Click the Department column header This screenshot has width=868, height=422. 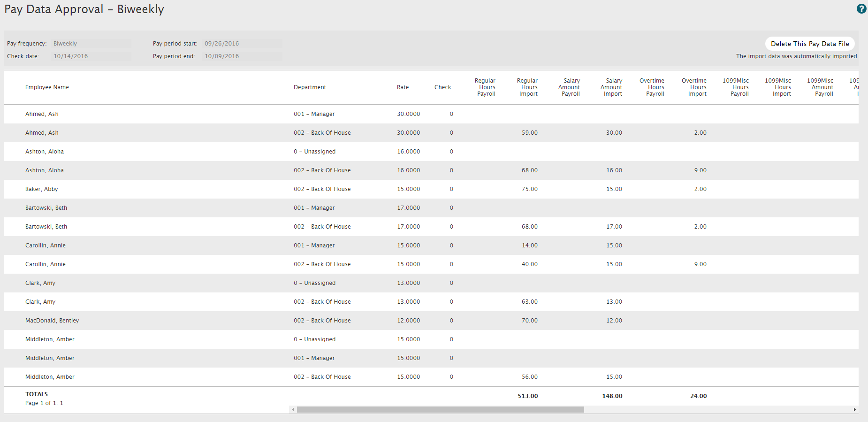[x=310, y=87]
